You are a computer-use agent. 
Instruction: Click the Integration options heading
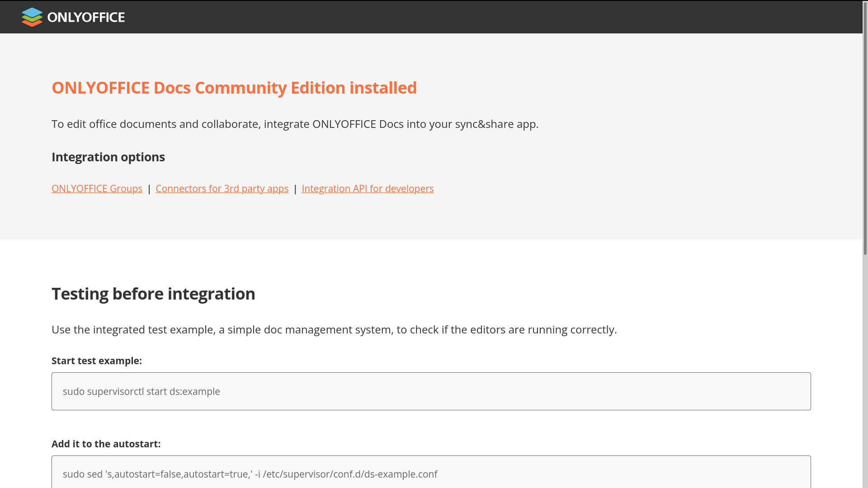coord(108,157)
